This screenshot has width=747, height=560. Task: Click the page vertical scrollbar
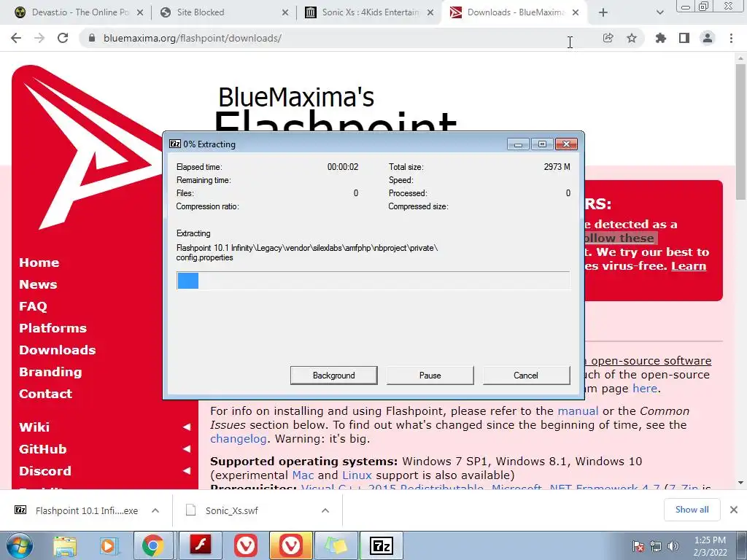740,131
